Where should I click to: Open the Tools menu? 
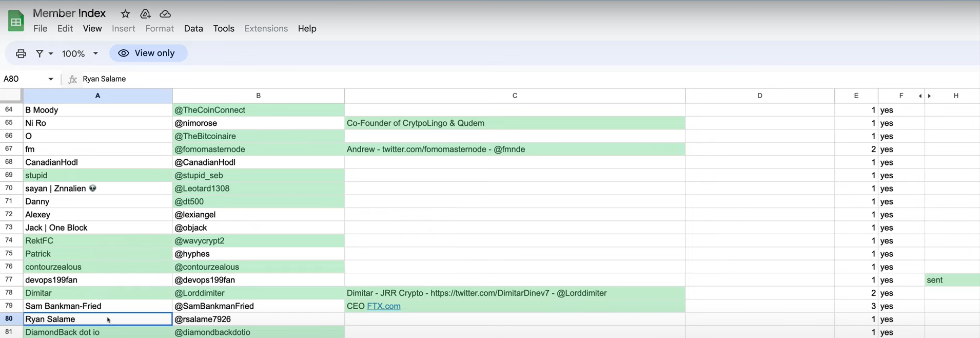coord(224,29)
